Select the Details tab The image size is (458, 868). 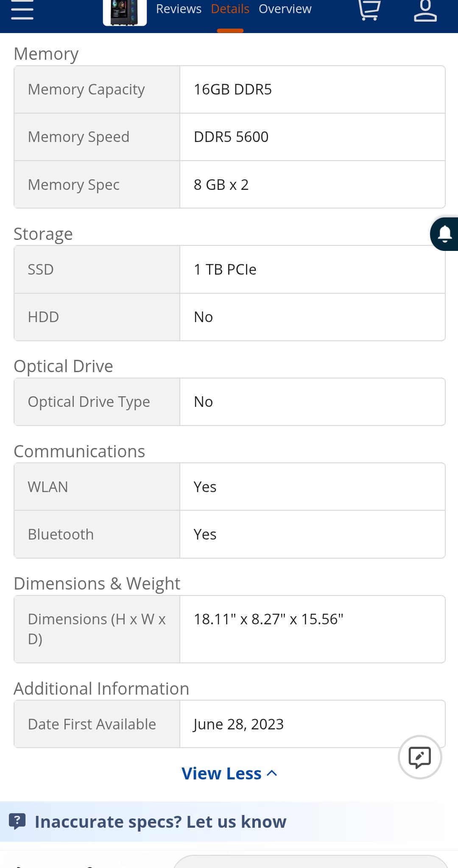230,9
